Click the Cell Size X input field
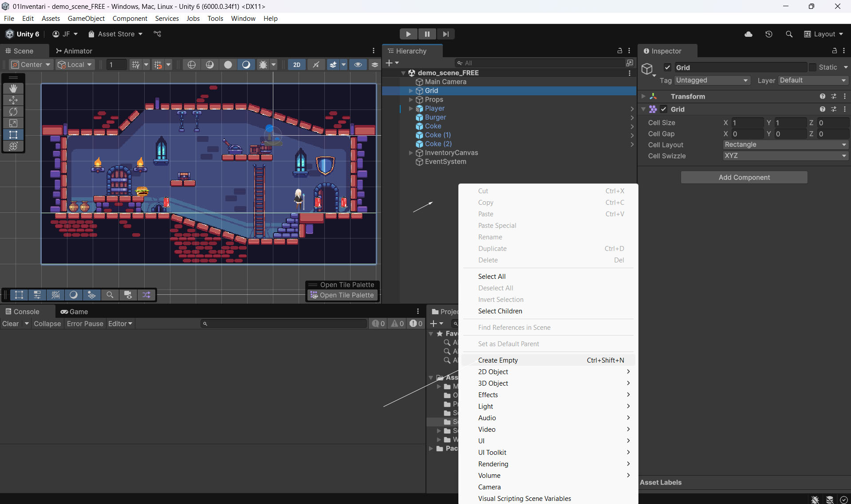The width and height of the screenshot is (851, 504). [x=747, y=123]
